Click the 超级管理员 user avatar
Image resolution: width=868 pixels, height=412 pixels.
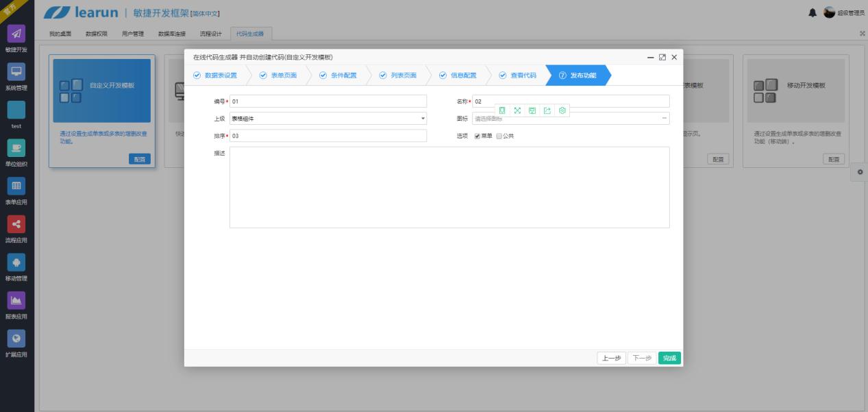point(829,13)
